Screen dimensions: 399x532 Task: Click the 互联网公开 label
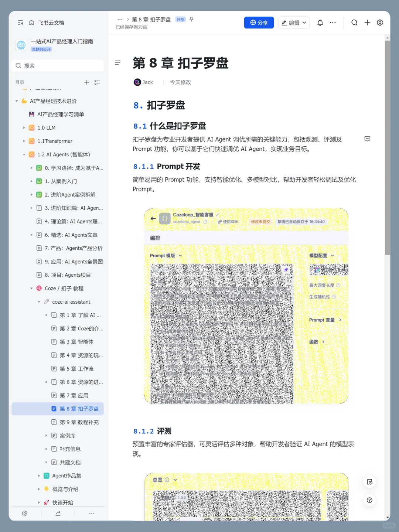(x=41, y=50)
